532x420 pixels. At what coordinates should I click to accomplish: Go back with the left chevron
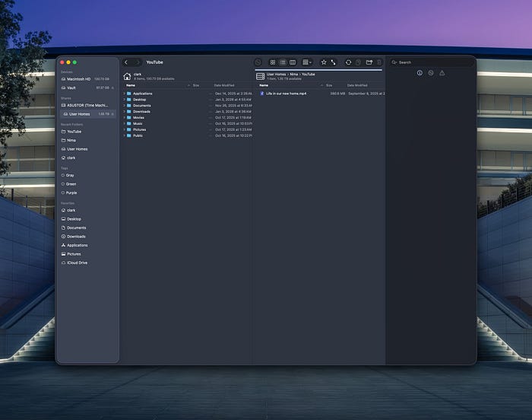[x=126, y=62]
